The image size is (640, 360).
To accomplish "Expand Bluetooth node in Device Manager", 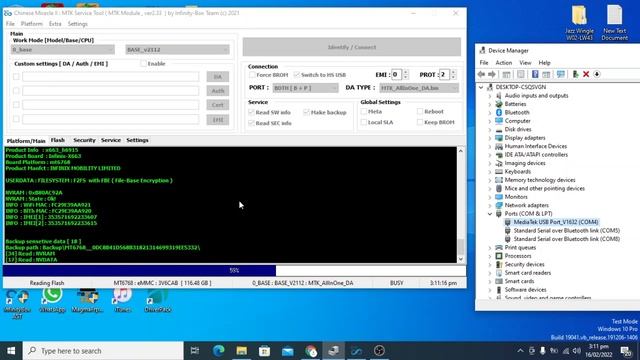I will 490,112.
